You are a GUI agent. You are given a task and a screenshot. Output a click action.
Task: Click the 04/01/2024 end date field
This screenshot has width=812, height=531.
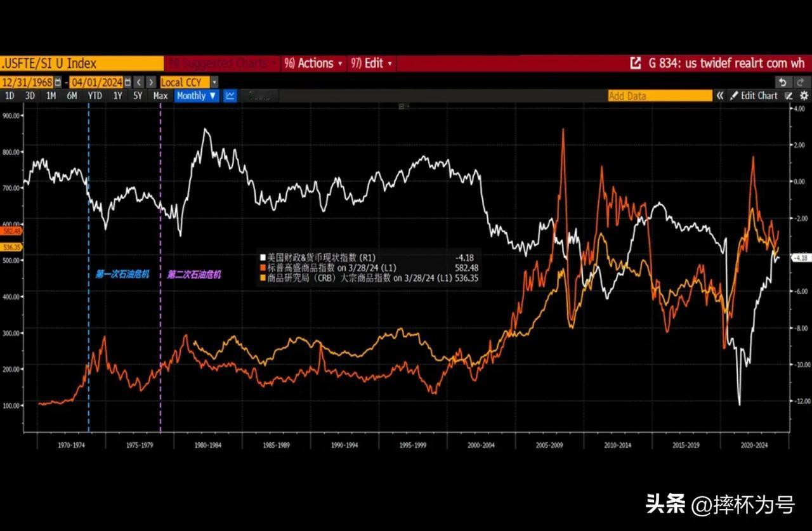(96, 82)
